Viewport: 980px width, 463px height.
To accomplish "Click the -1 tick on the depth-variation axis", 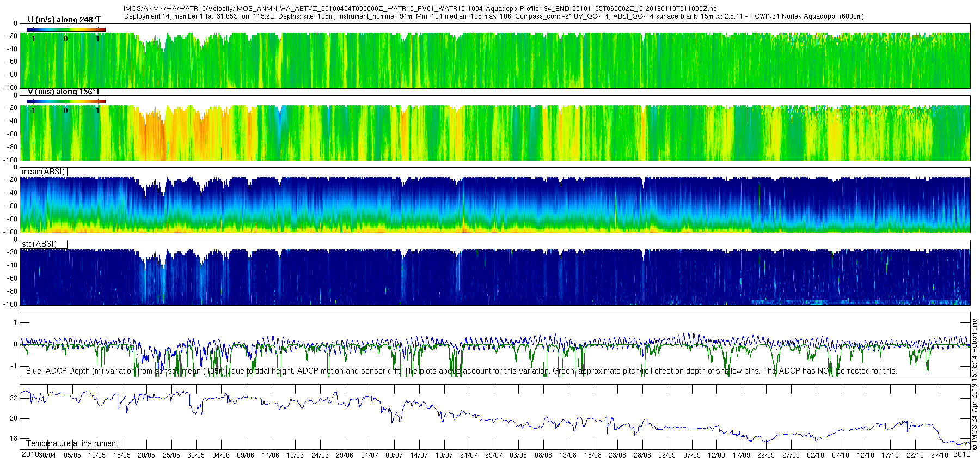I will (x=15, y=366).
